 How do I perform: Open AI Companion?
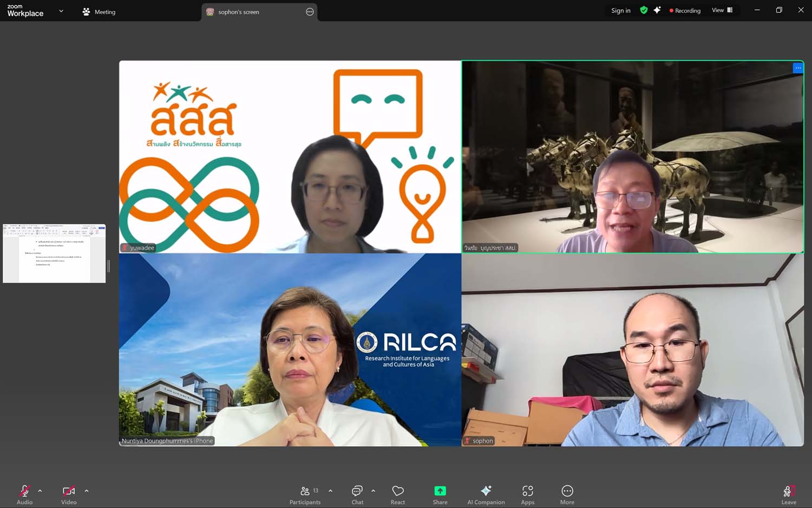[x=486, y=493]
